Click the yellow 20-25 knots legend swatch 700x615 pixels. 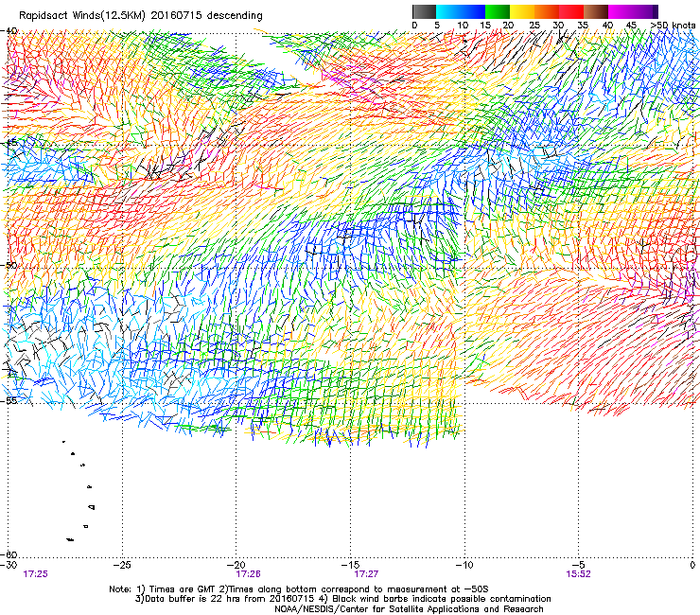click(x=522, y=11)
